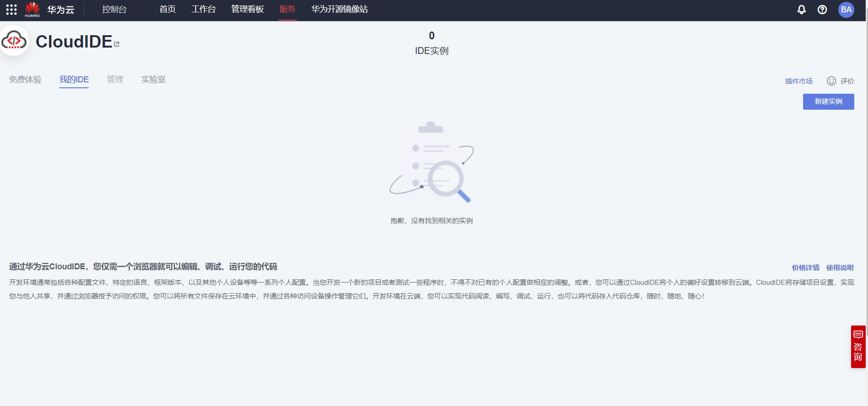Switch to the 实验室 tab
This screenshot has width=868, height=406.
tap(153, 80)
